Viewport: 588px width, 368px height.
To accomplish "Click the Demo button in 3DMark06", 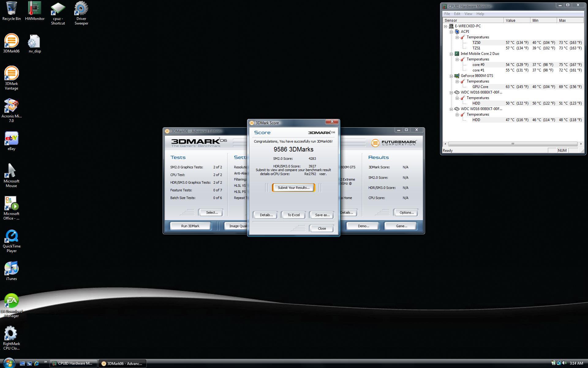I will click(x=363, y=226).
